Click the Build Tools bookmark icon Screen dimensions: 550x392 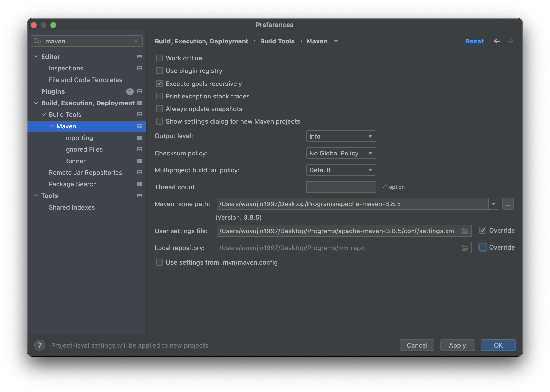140,114
